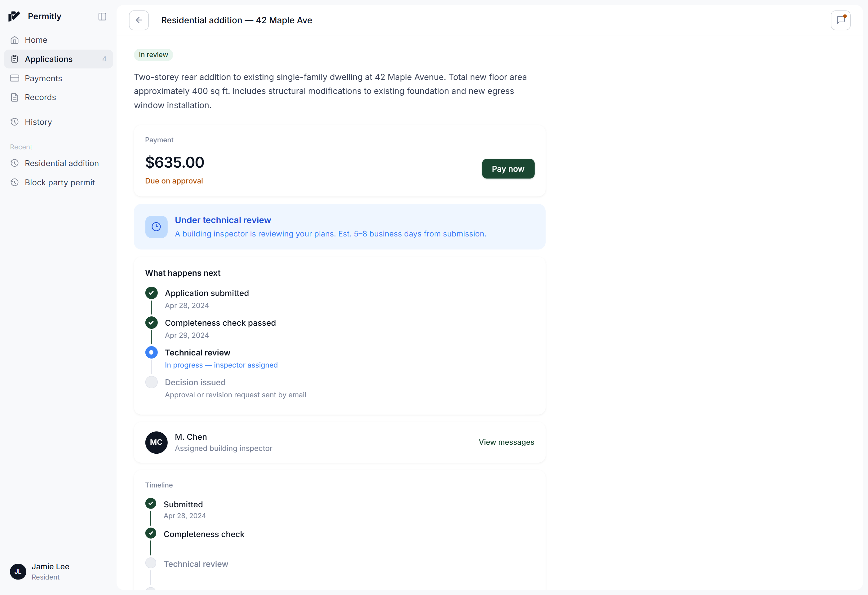
Task: Click the In review status badge
Action: pos(153,55)
